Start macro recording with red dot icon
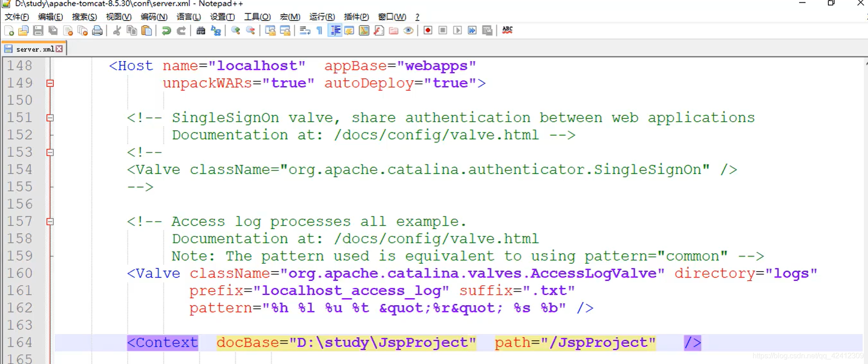 click(428, 31)
